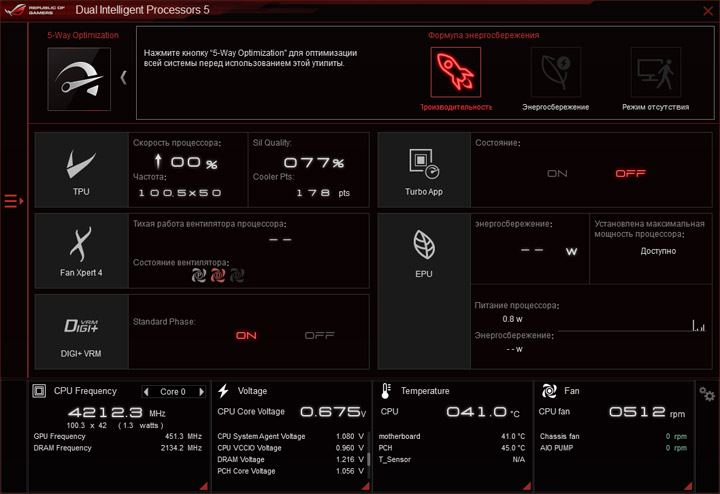Click the CPU power usage graph
The image size is (720, 494).
click(632, 325)
